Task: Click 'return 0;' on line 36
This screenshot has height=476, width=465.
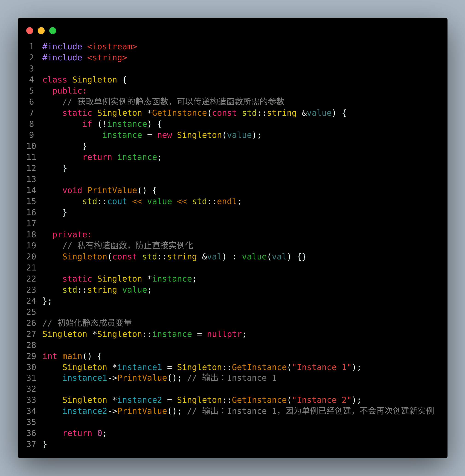Action: pyautogui.click(x=84, y=433)
